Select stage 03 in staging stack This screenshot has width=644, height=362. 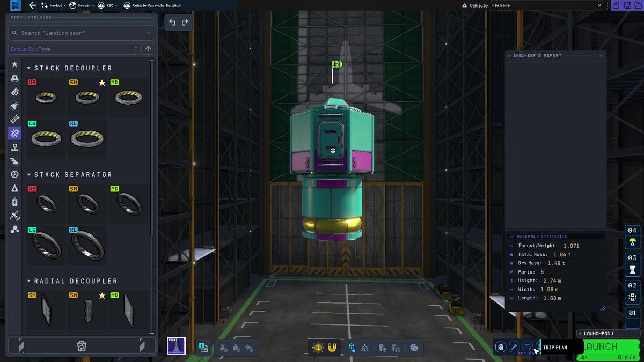632,264
